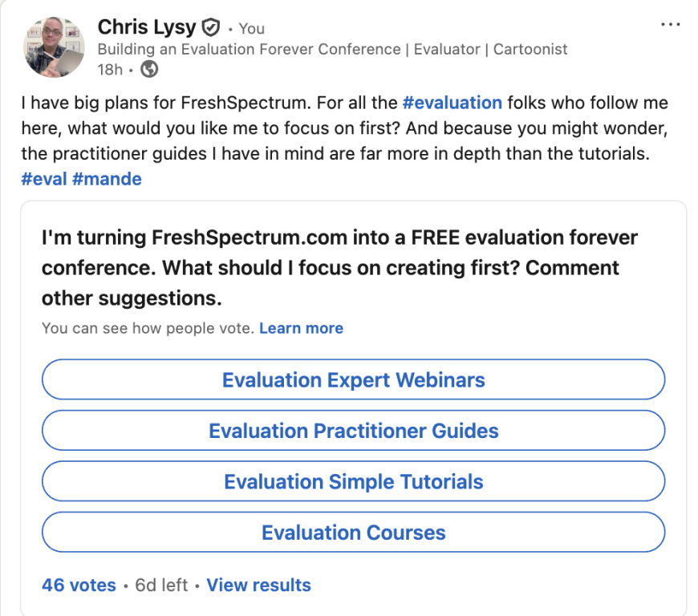
Task: Click Learn more about poll voting
Action: pyautogui.click(x=302, y=328)
